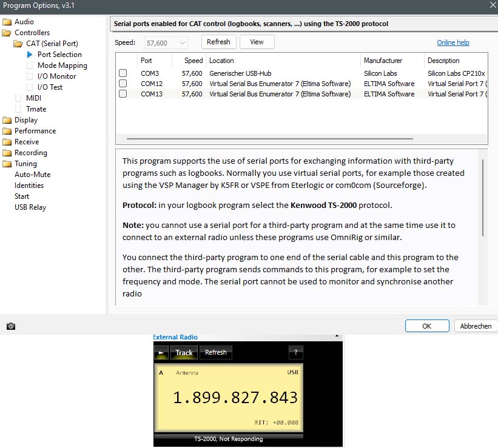Image resolution: width=498 pixels, height=448 pixels.
Task: Collapse the Controllers folder icon
Action: click(x=7, y=33)
